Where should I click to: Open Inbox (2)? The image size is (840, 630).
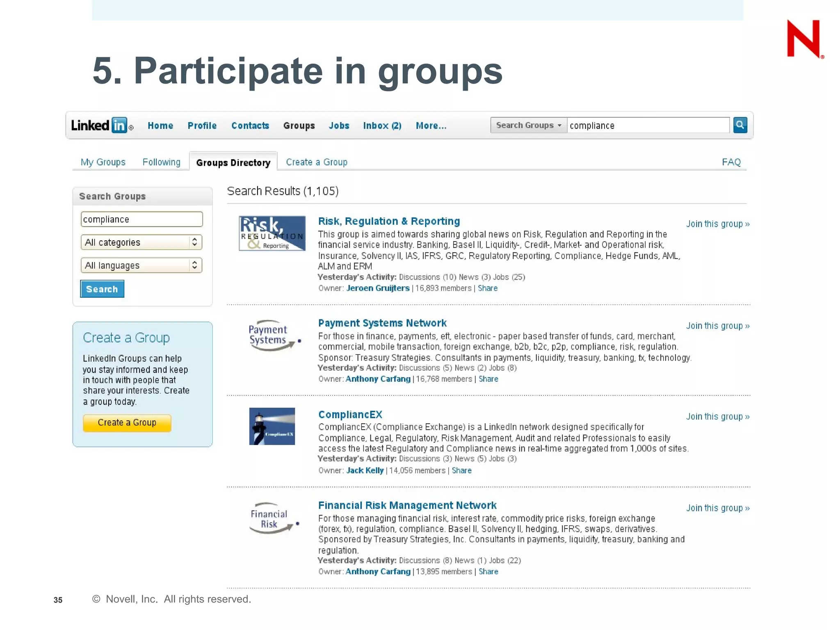click(x=382, y=126)
